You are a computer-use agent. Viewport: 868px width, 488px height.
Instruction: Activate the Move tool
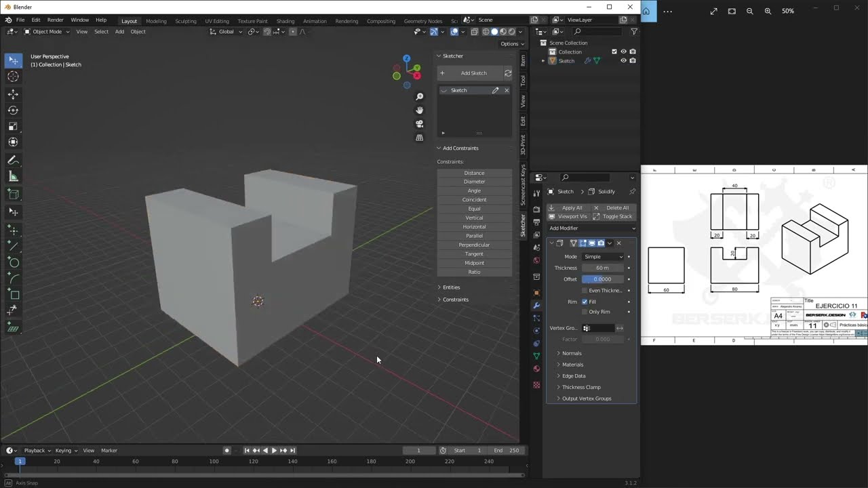tap(13, 94)
